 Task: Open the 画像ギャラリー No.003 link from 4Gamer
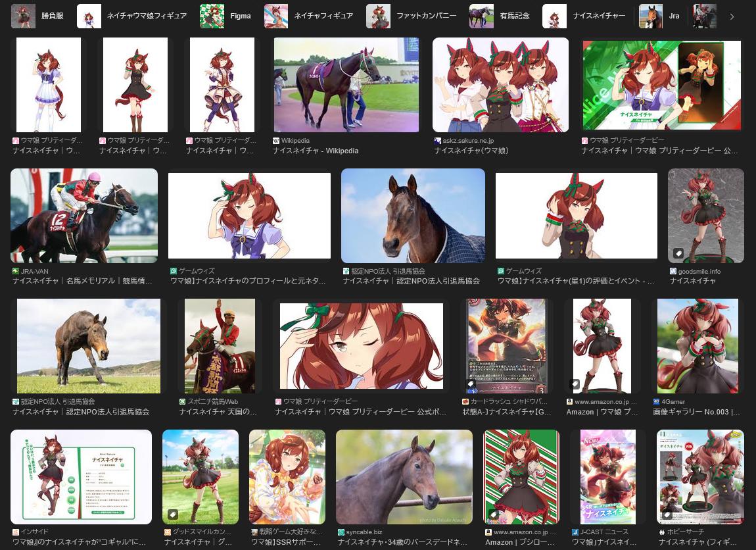tap(696, 412)
